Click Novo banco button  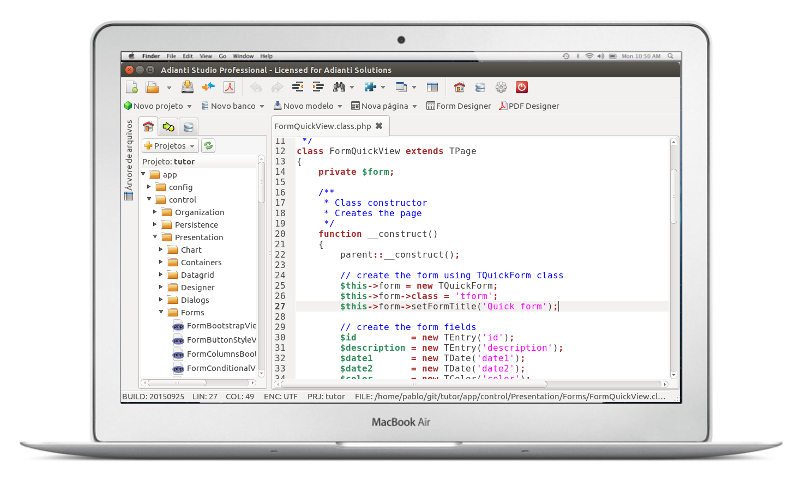(x=228, y=106)
